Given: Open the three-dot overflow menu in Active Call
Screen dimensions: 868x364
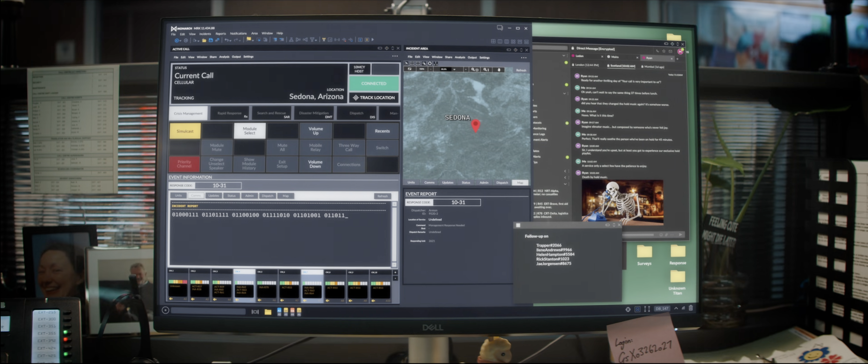Looking at the screenshot, I should (x=395, y=56).
